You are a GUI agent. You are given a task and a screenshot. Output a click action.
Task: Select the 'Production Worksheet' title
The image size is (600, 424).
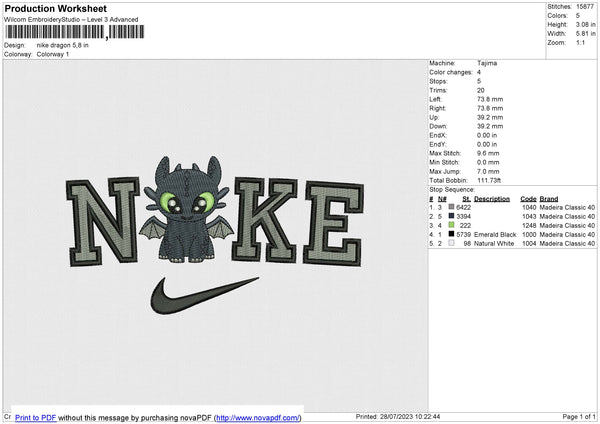click(x=55, y=8)
